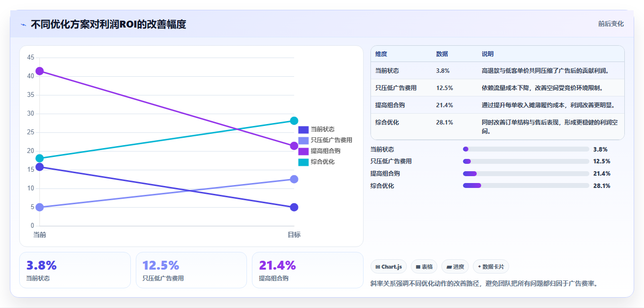The image size is (644, 308).
Task: Click the 当前状态 legend label
Action: tap(323, 129)
